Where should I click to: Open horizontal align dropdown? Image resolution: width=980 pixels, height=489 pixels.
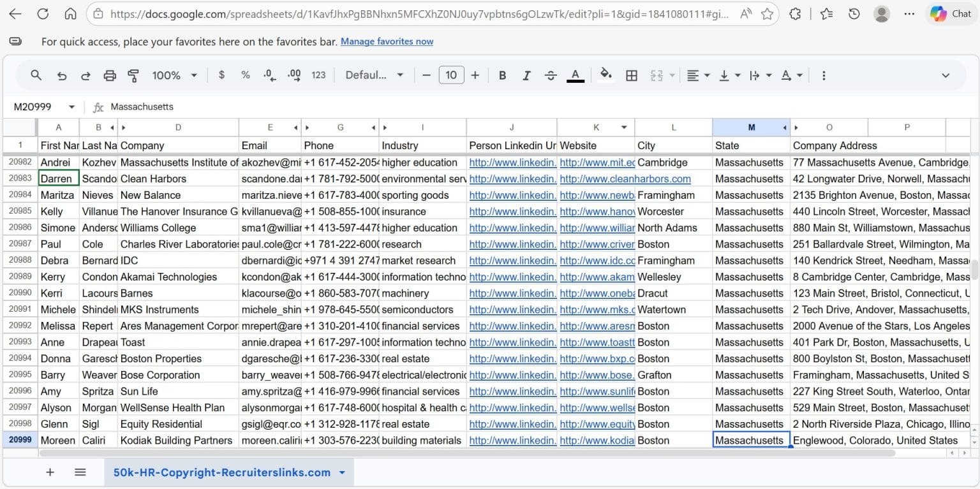point(699,75)
